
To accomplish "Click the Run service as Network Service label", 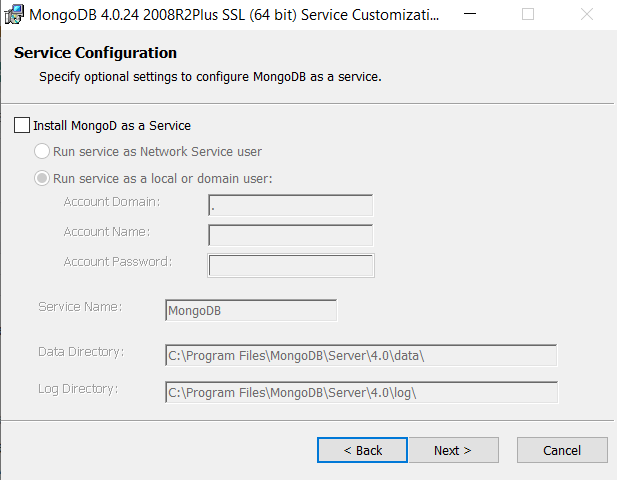I will point(157,151).
